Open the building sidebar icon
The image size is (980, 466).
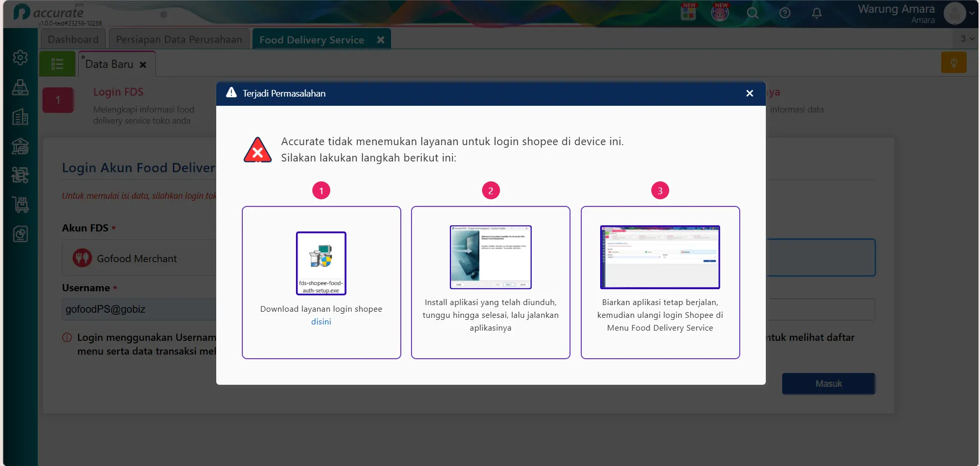(x=20, y=117)
